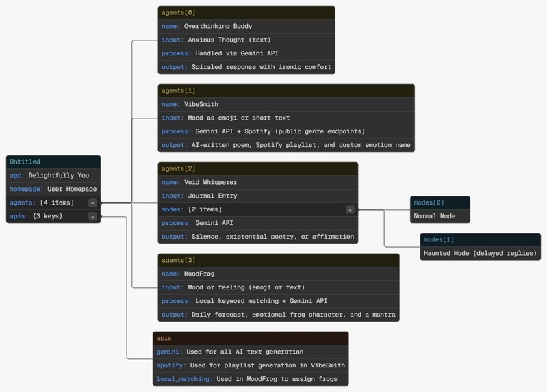Click the homepage: User Homepage row

click(x=53, y=189)
